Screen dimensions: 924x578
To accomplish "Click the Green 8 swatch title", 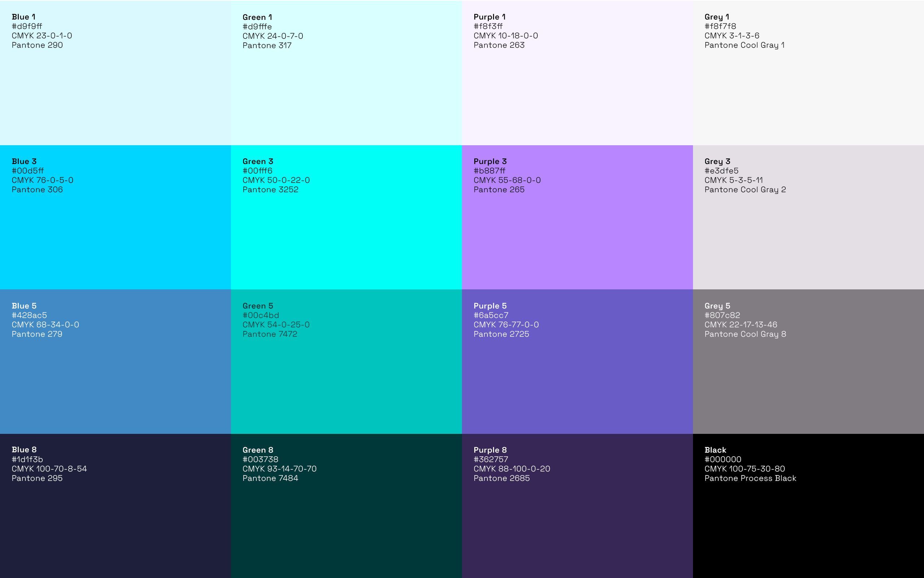I will [x=258, y=450].
